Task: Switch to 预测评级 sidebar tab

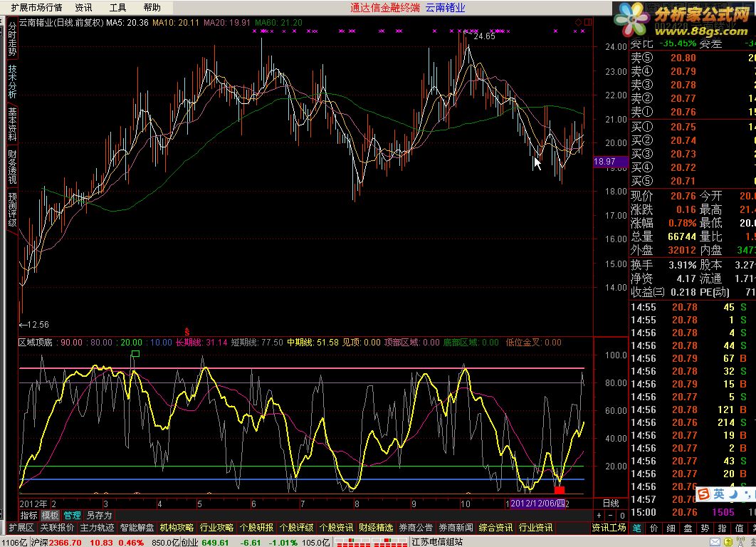Action: point(12,209)
